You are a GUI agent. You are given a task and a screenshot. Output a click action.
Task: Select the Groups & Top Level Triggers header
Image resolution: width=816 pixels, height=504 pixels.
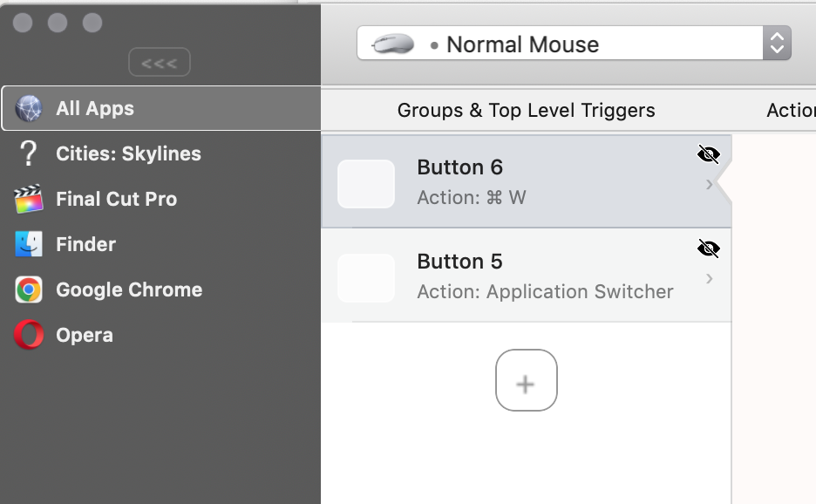(526, 111)
